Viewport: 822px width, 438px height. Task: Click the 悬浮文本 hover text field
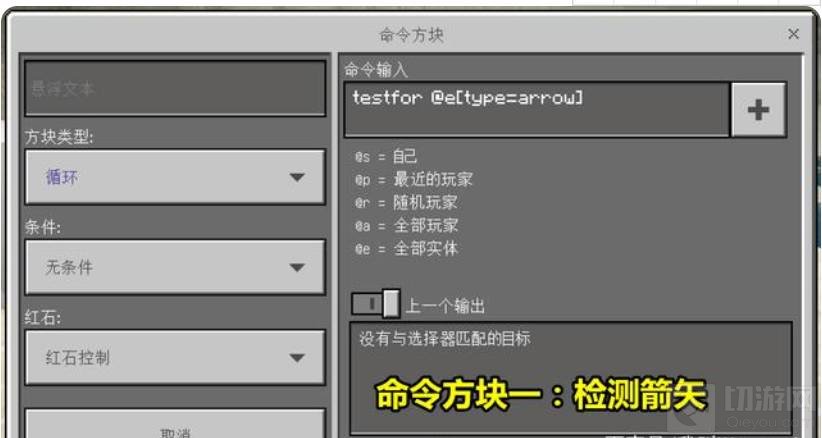175,88
